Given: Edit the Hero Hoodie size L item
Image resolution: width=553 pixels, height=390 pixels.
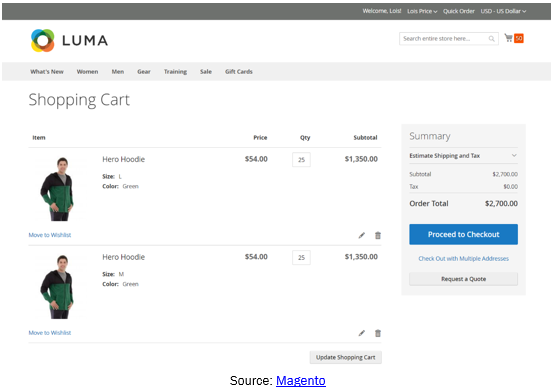Looking at the screenshot, I should coord(361,235).
